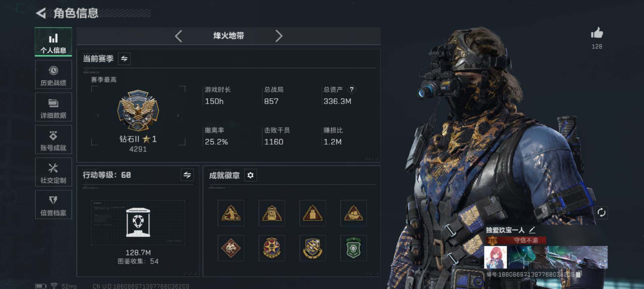Open the 个人信息 tab
Viewport: 644px width, 289px height.
[x=53, y=42]
